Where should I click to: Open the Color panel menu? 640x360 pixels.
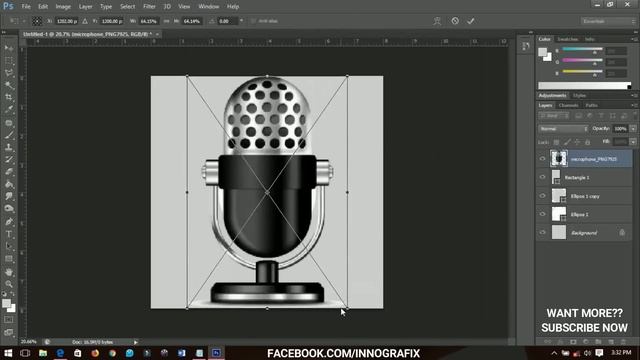(634, 39)
